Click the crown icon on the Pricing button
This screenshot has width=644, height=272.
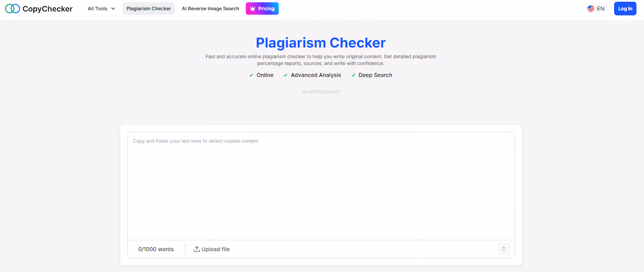pos(253,8)
